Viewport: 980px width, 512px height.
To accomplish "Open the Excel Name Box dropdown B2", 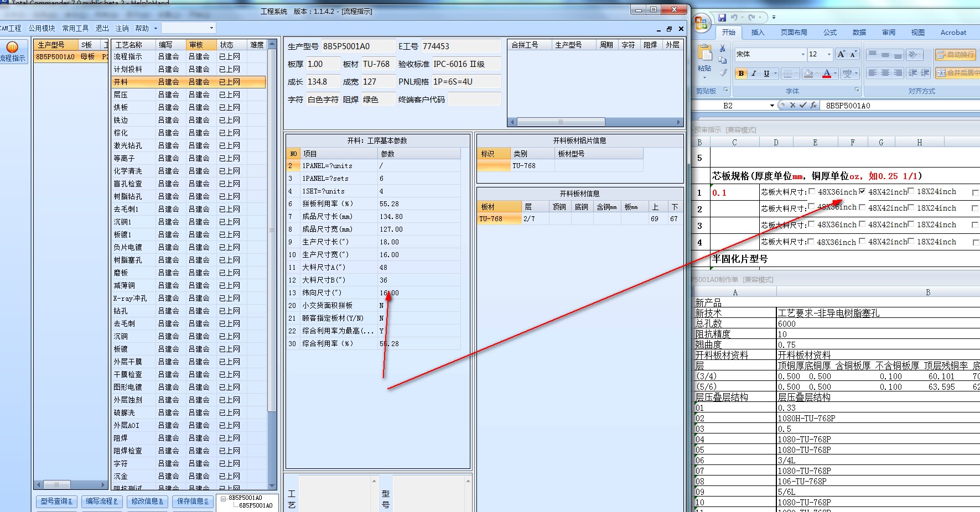I will click(x=772, y=106).
